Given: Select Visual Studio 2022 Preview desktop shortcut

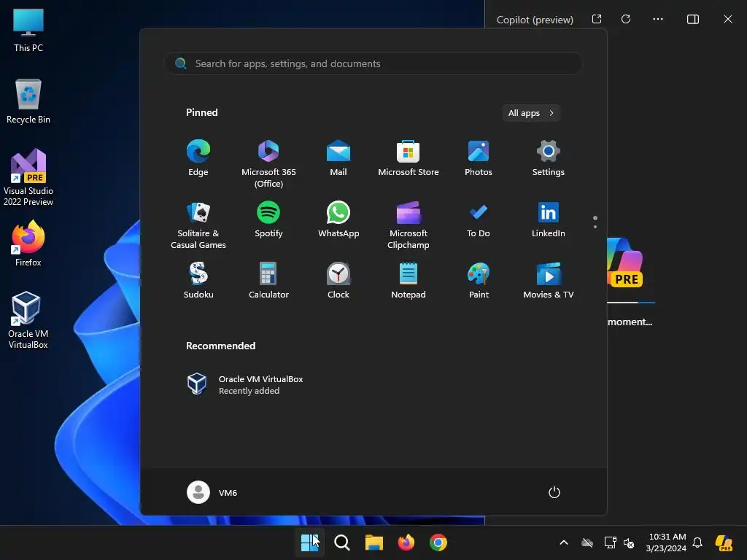Looking at the screenshot, I should click(x=28, y=177).
